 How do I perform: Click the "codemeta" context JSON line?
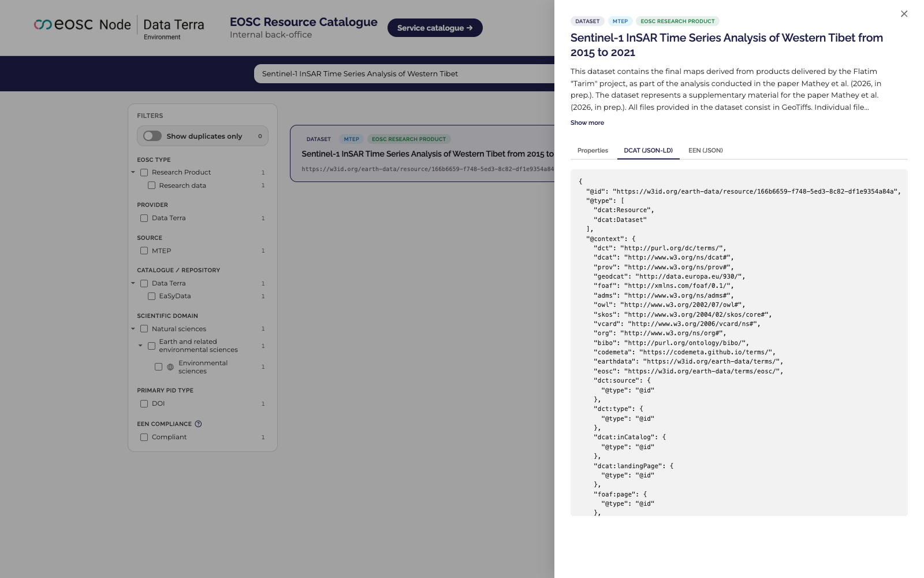pos(684,352)
